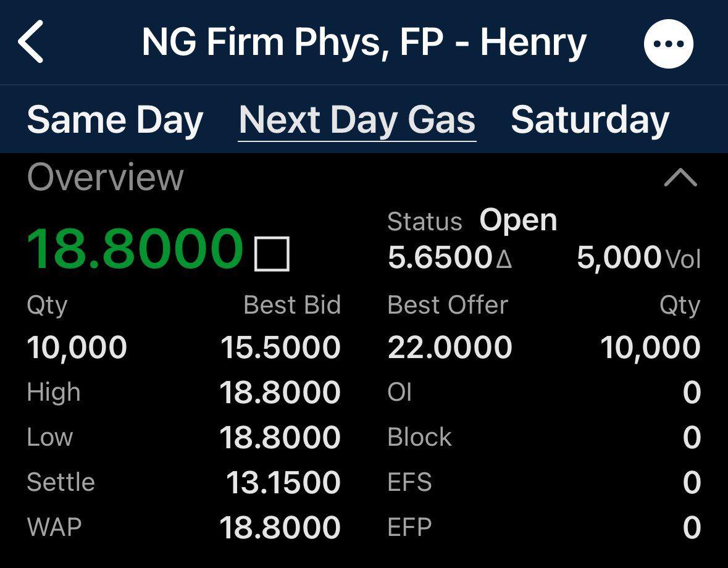Open the Saturday tab
Image resolution: width=728 pixels, height=568 pixels.
click(590, 120)
